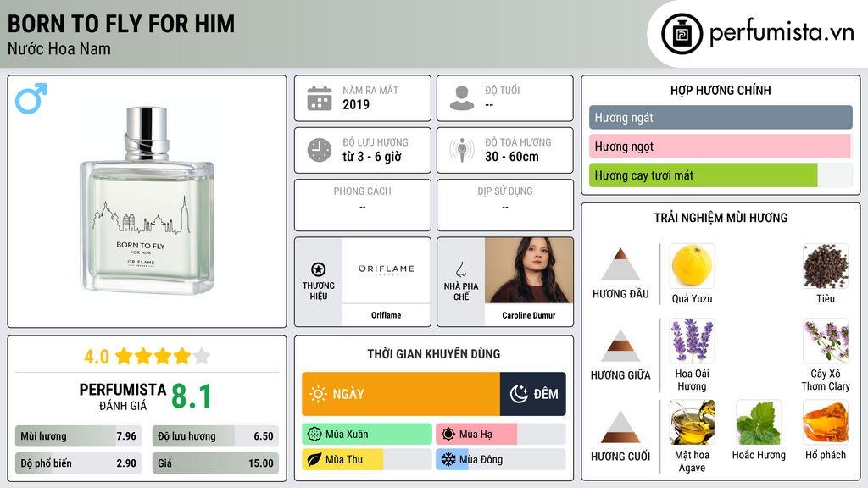Click the nose icon for Nhà pha chế
The image size is (868, 488).
click(460, 269)
